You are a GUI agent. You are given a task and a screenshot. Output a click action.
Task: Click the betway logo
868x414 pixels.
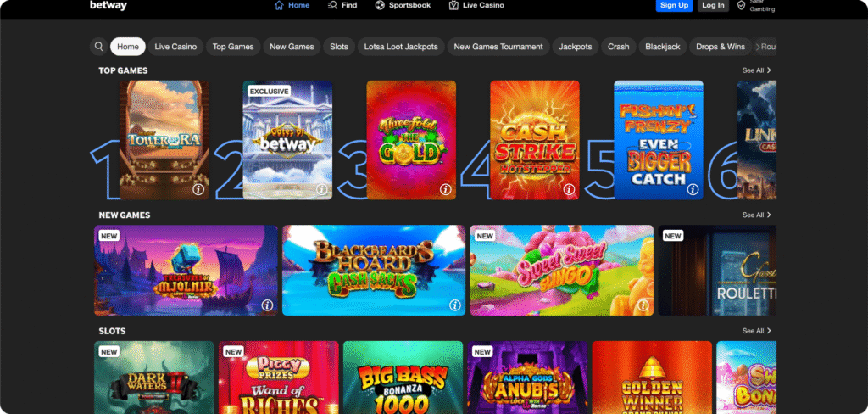click(108, 6)
